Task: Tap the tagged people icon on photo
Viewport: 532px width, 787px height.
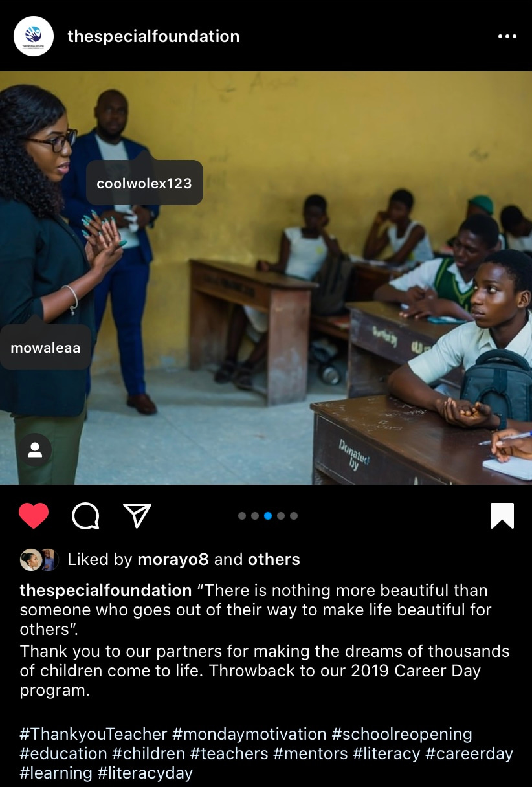Action: point(35,450)
